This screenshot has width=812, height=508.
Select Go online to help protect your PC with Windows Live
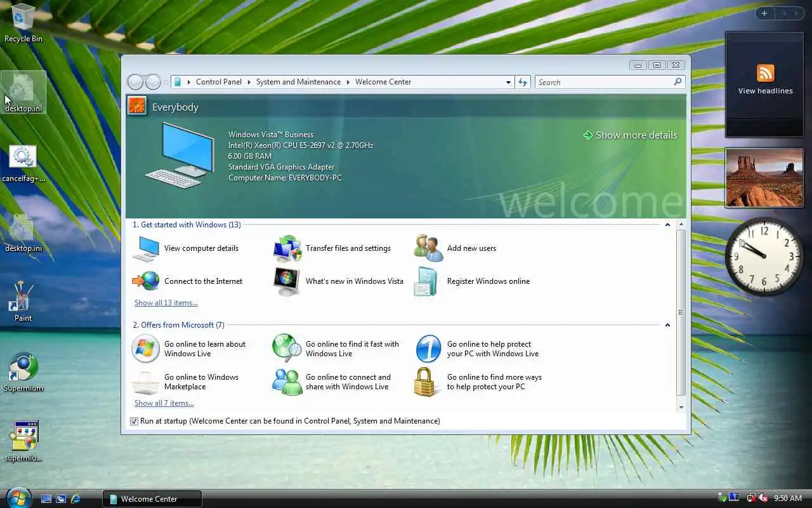pos(477,349)
